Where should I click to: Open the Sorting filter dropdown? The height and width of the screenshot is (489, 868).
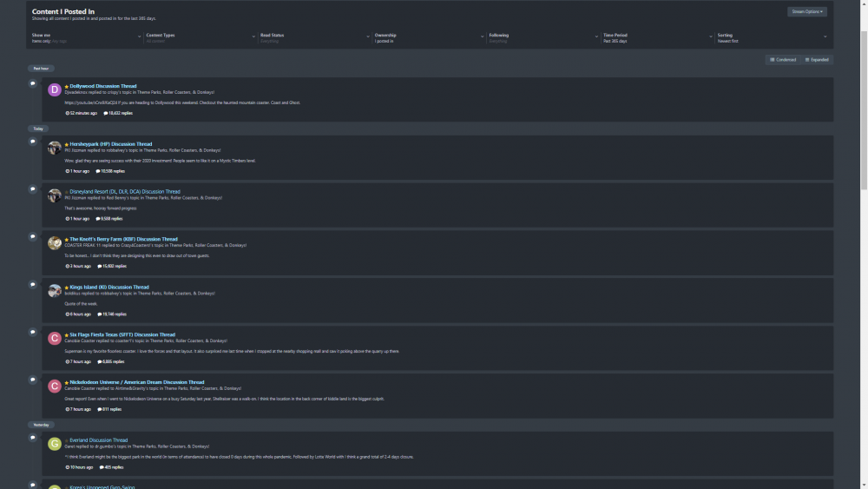point(771,38)
